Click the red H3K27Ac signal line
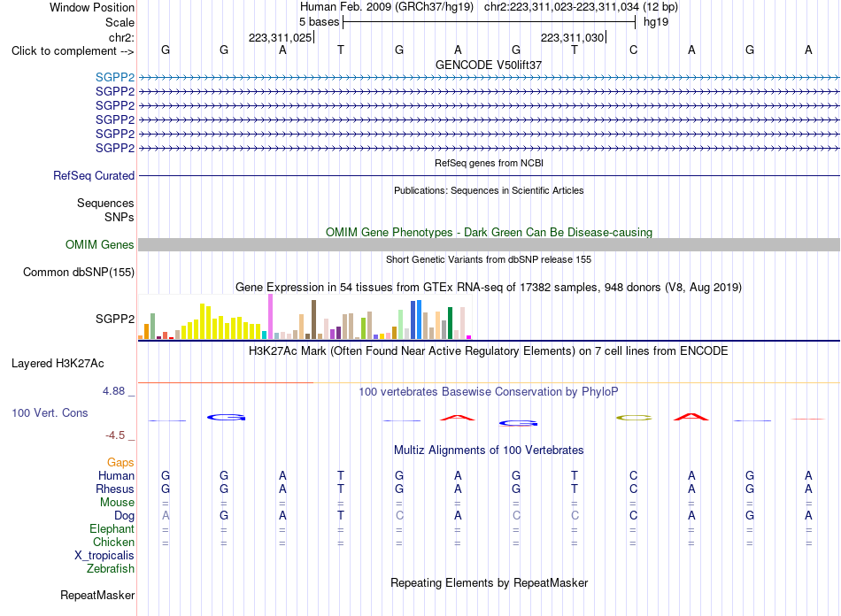Viewport: 841px width, 616px height. (226, 382)
